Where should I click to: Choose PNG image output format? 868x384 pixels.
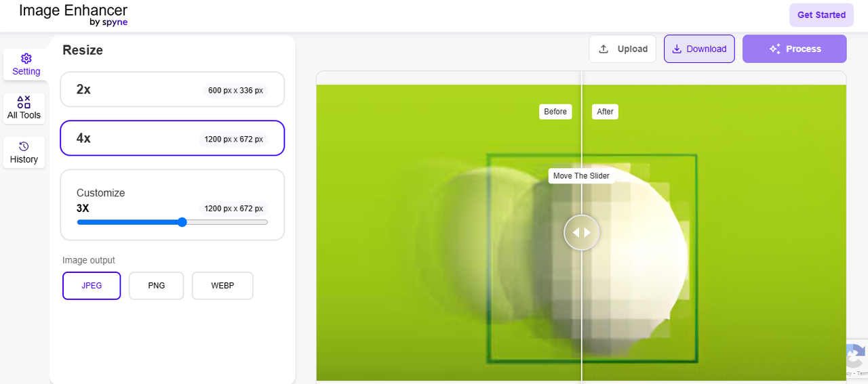click(x=157, y=286)
